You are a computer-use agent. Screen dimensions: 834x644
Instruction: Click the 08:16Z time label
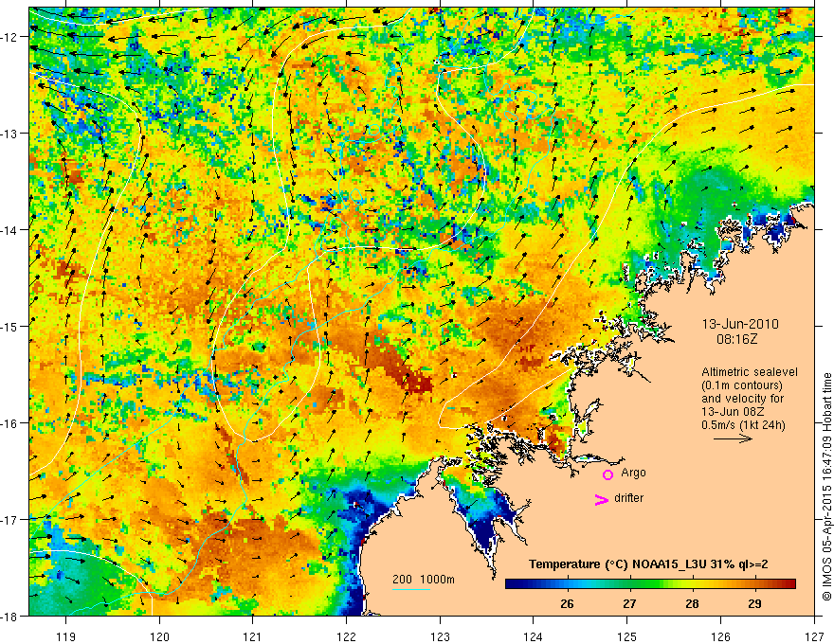click(x=736, y=339)
